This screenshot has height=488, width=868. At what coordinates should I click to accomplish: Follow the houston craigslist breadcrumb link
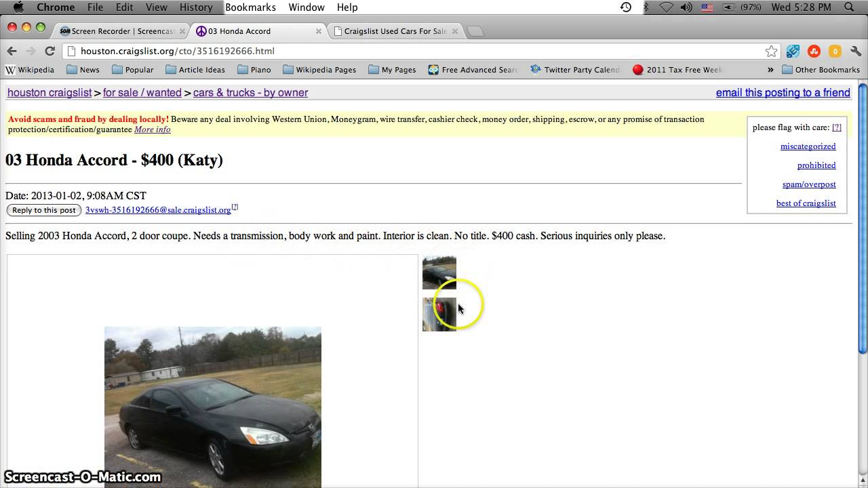coord(50,93)
